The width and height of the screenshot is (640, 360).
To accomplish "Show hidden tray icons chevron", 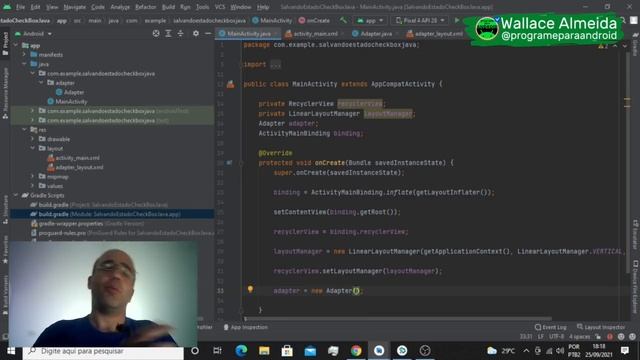I will pyautogui.click(x=526, y=351).
